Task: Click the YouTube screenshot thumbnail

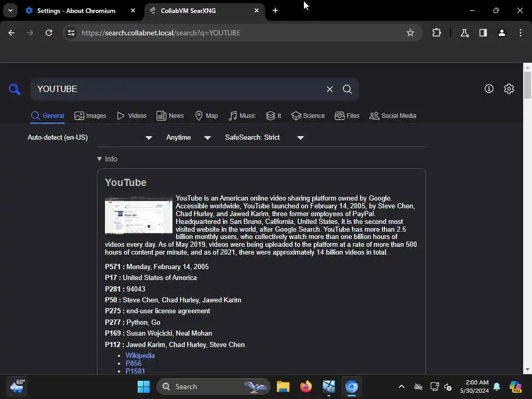Action: (138, 216)
